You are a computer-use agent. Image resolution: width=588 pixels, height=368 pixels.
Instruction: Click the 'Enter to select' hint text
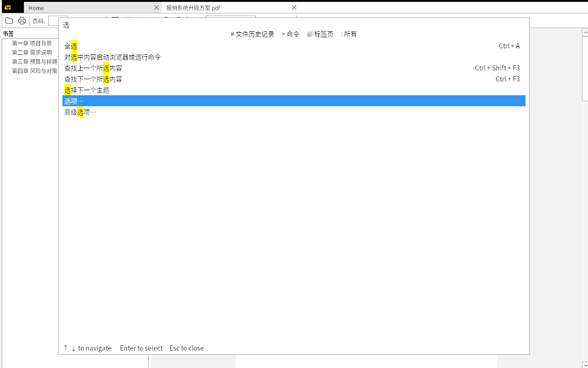(x=141, y=348)
